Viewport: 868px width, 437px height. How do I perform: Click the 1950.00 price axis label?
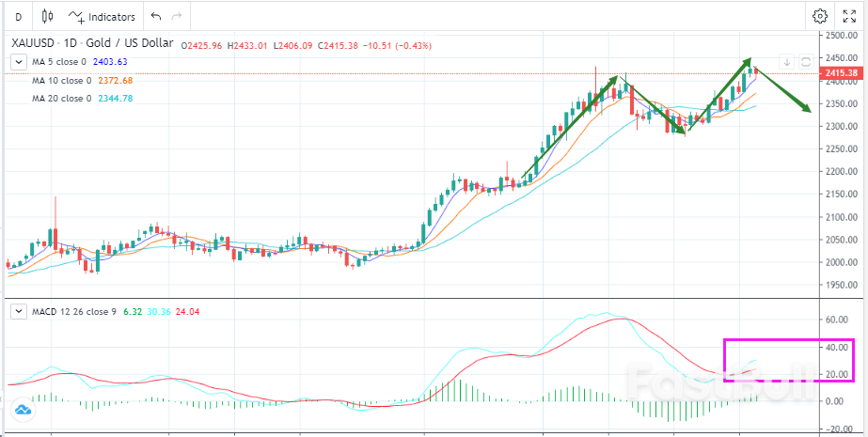click(x=843, y=285)
